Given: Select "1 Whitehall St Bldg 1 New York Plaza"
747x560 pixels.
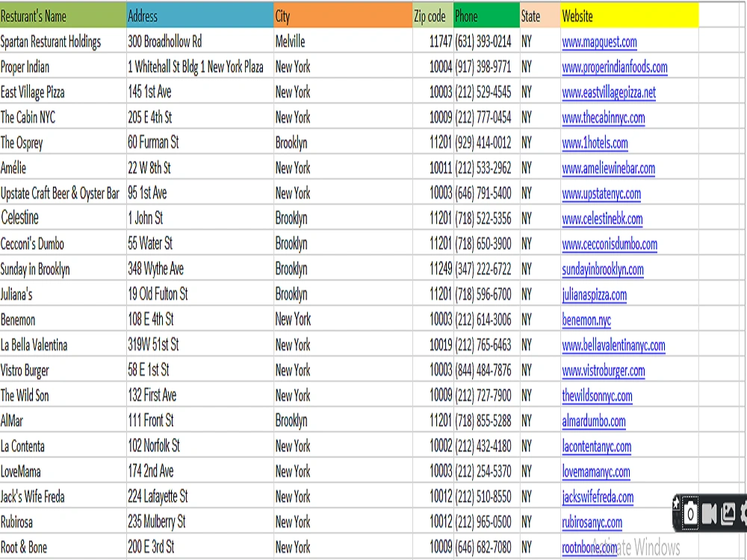Looking at the screenshot, I should [x=200, y=66].
